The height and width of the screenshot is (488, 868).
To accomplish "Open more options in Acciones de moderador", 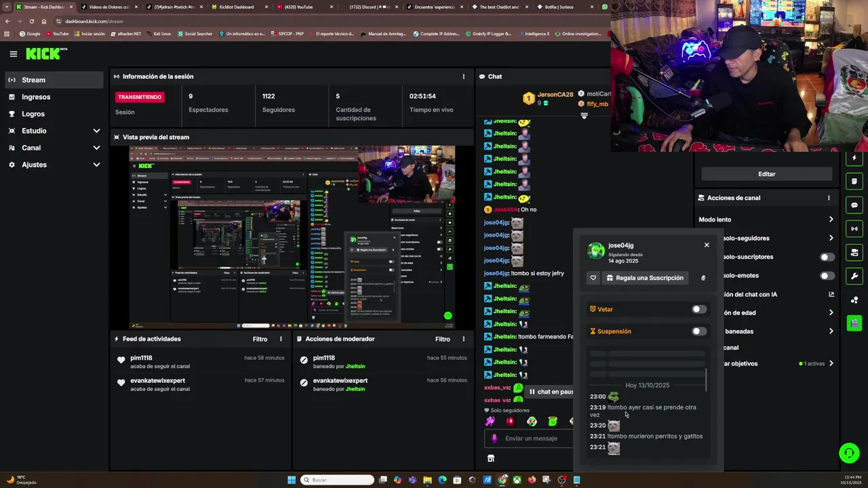I will point(464,339).
